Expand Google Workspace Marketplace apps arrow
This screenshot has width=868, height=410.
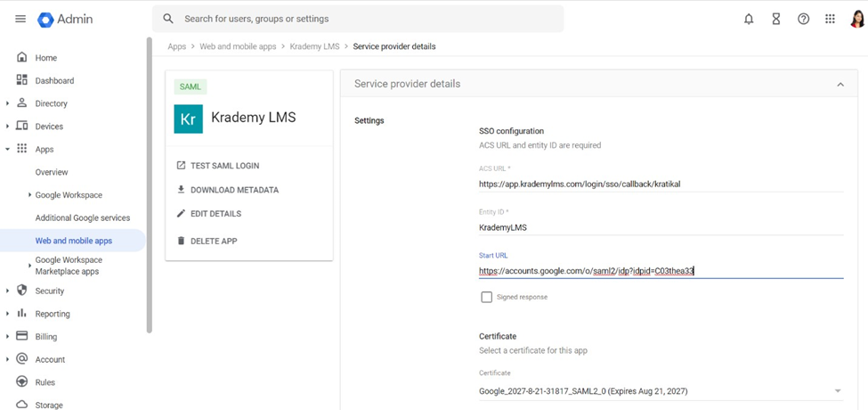click(x=29, y=266)
